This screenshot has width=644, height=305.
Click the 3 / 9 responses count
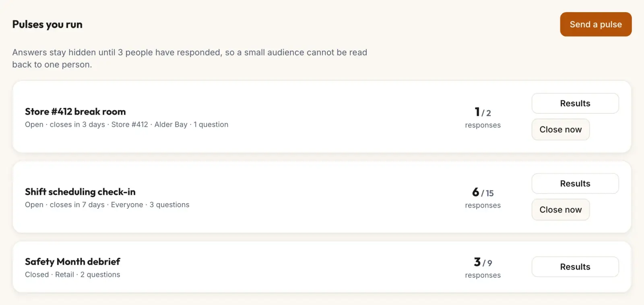tap(483, 268)
